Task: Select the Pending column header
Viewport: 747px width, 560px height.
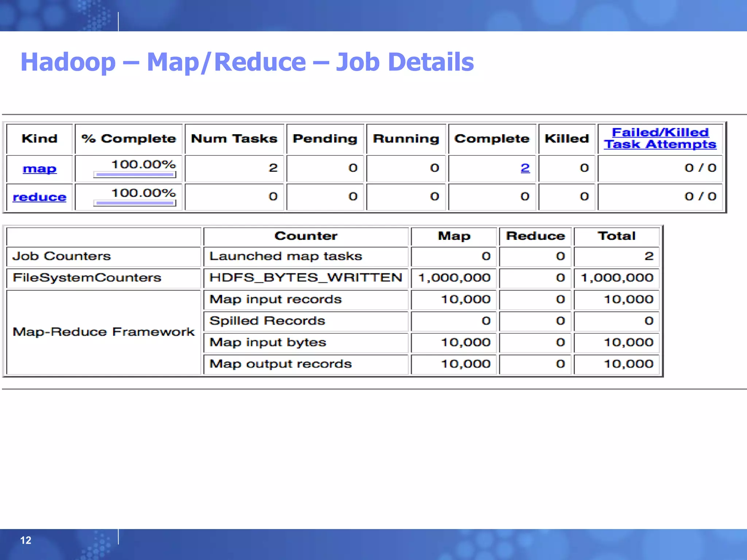Action: tap(325, 139)
